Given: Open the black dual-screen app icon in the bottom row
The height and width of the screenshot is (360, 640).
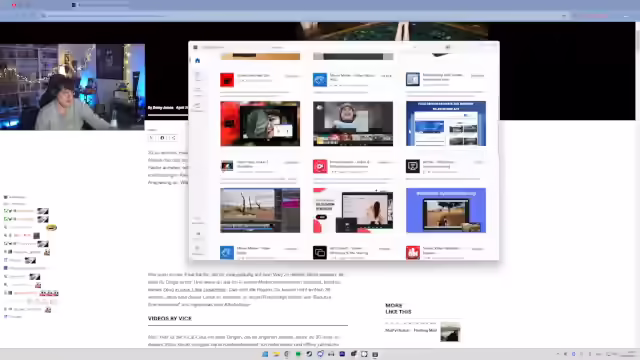Looking at the screenshot, I should point(320,253).
